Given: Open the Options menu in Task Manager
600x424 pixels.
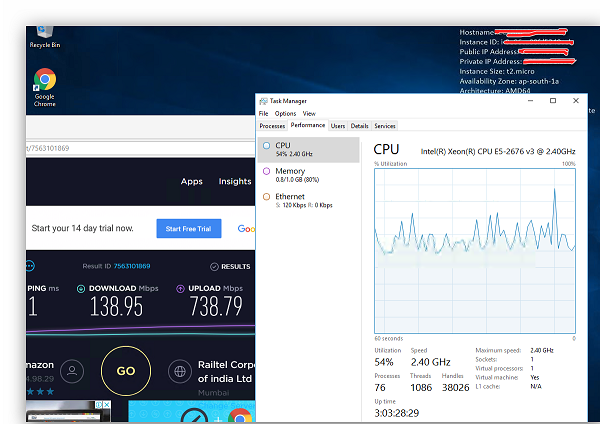Looking at the screenshot, I should point(285,114).
